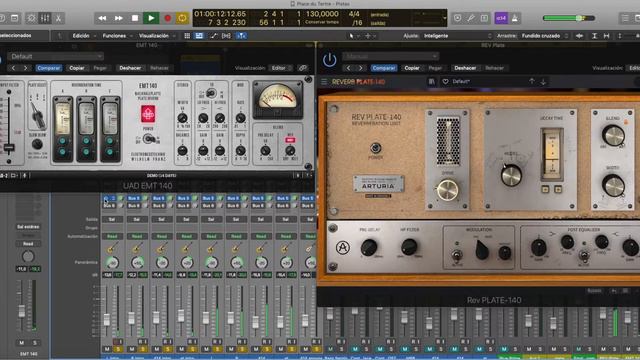
Task: Click the waveform zoom icon
Action: point(579,36)
